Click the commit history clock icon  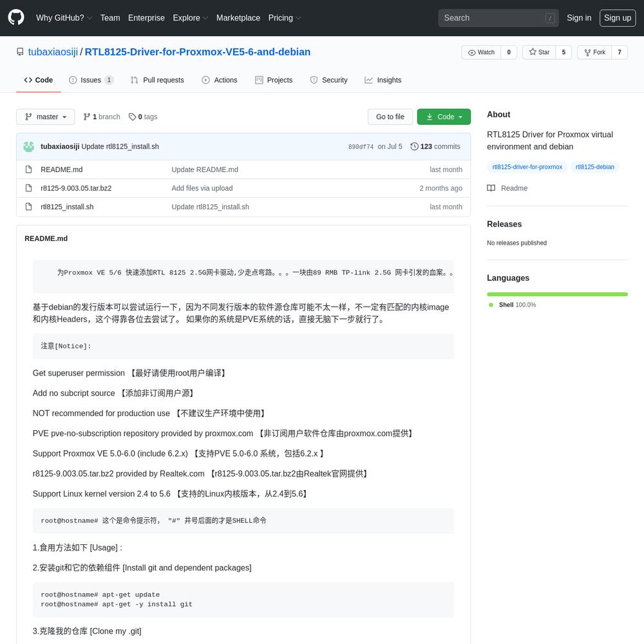point(414,146)
